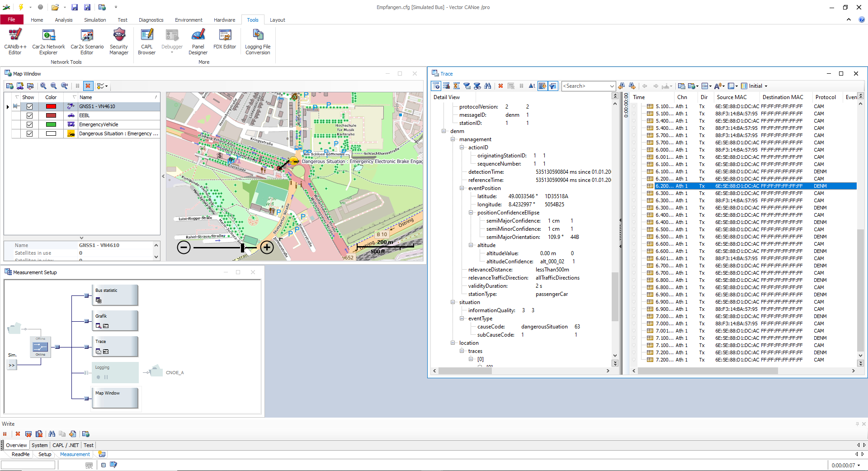The image size is (868, 471).
Task: Launch Car2x Network Explorer
Action: coord(48,42)
